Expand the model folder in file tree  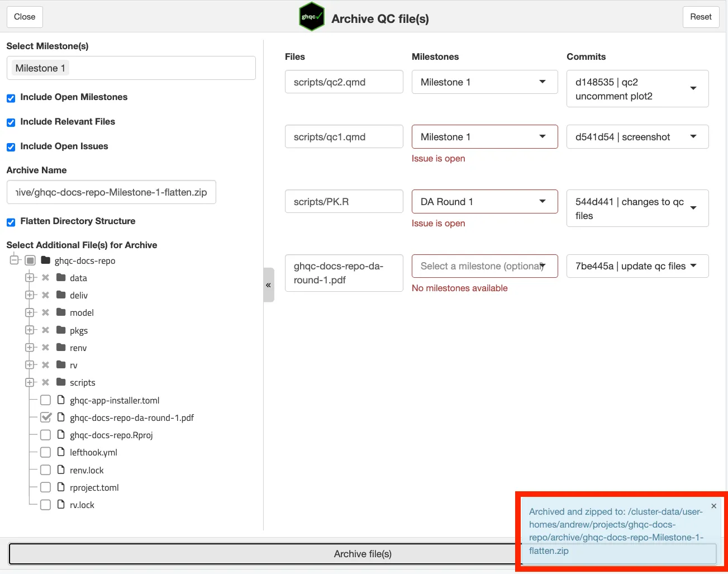(x=30, y=312)
